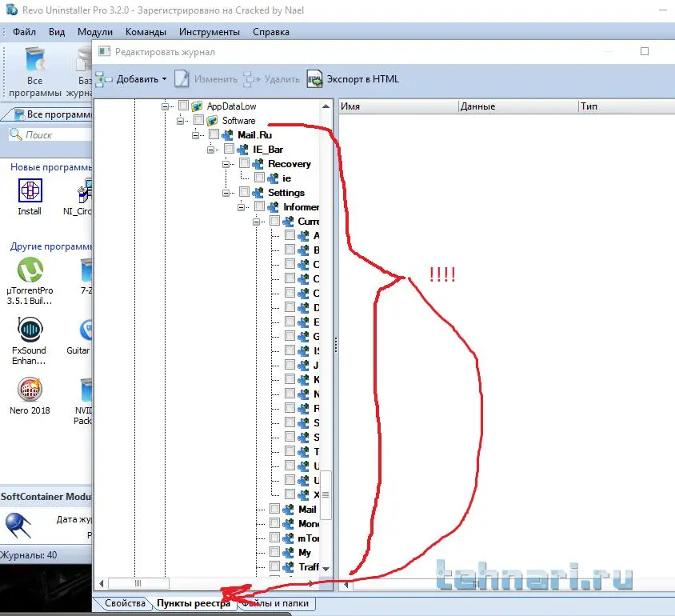Open the Добавить dropdown arrow
This screenshot has height=616, width=675.
coord(165,79)
